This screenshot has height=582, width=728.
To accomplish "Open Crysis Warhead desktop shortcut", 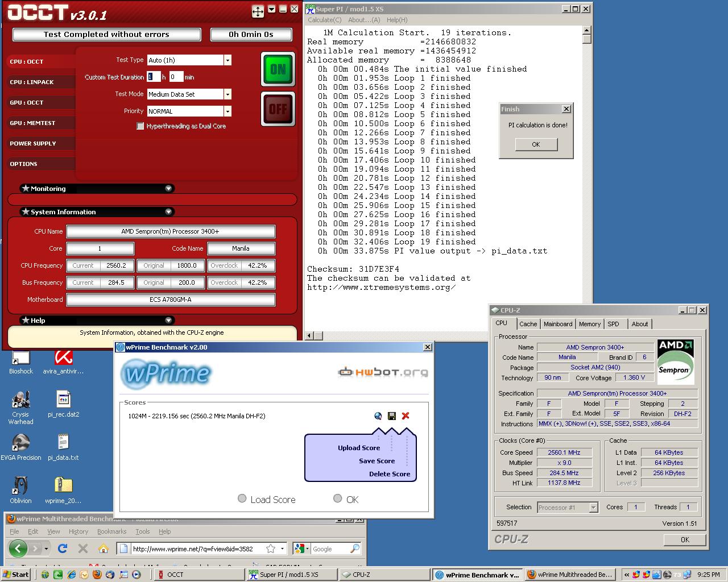I will 21,408.
